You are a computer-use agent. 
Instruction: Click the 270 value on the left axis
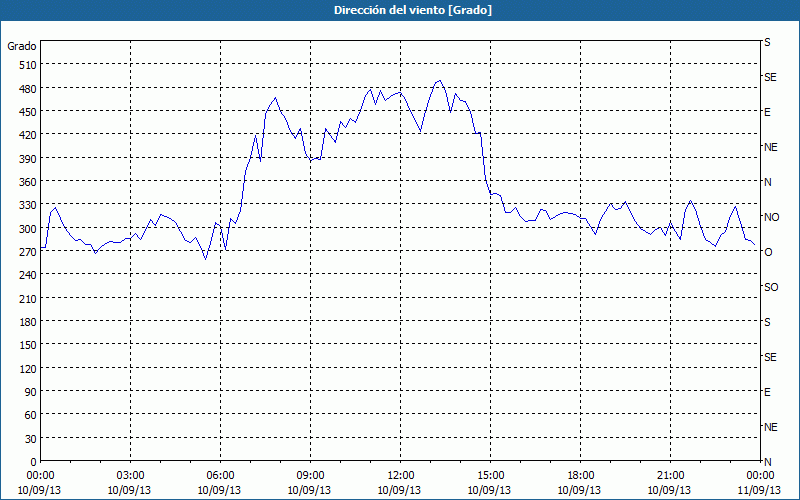(28, 252)
